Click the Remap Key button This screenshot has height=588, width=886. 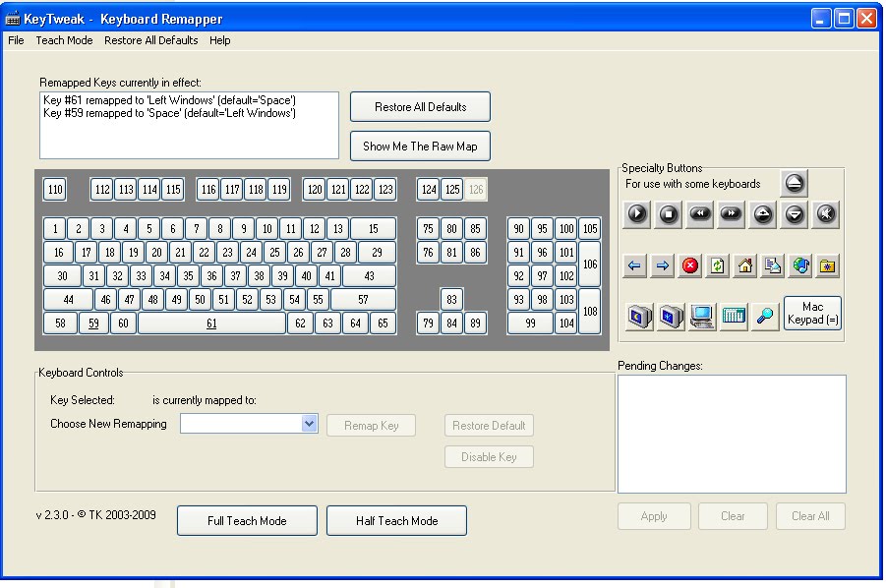click(x=372, y=426)
